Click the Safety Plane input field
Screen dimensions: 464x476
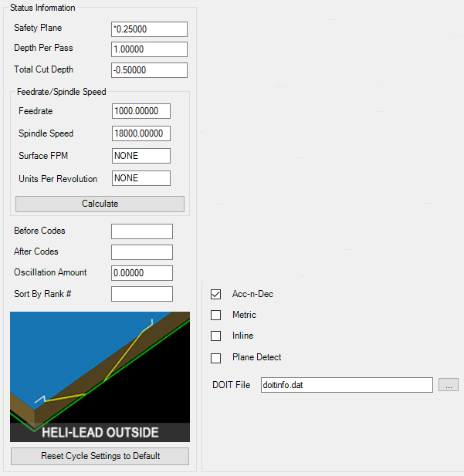[x=149, y=29]
